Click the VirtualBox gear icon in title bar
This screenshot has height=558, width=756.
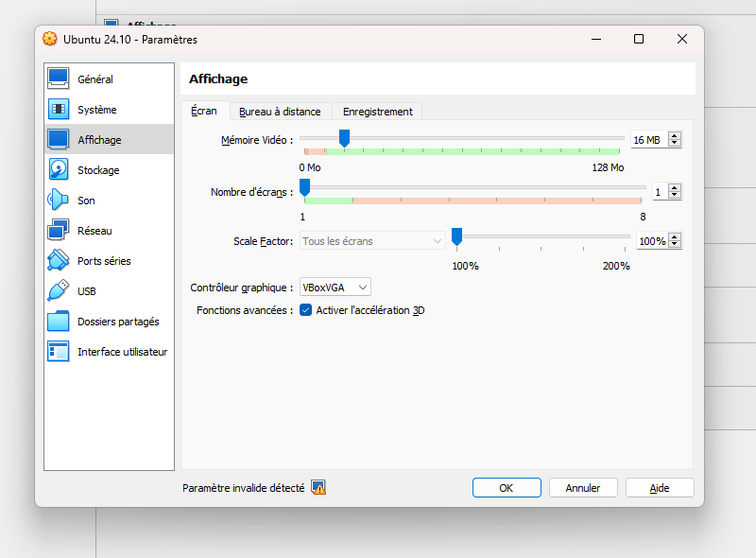click(x=50, y=39)
